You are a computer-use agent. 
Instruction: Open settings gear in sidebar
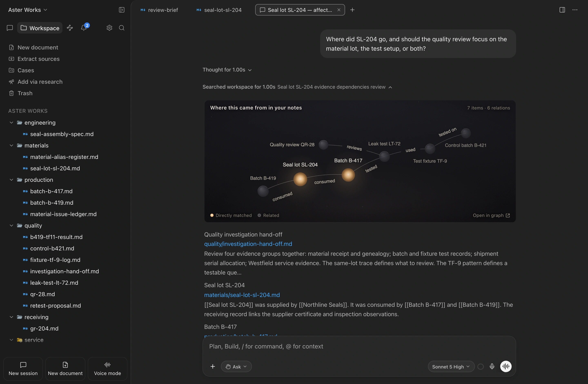click(109, 28)
